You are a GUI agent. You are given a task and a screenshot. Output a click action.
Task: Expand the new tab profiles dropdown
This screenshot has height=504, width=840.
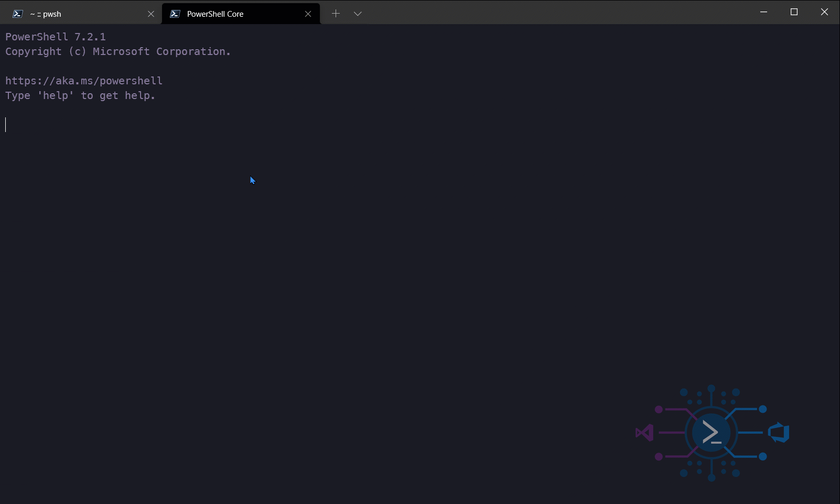358,14
